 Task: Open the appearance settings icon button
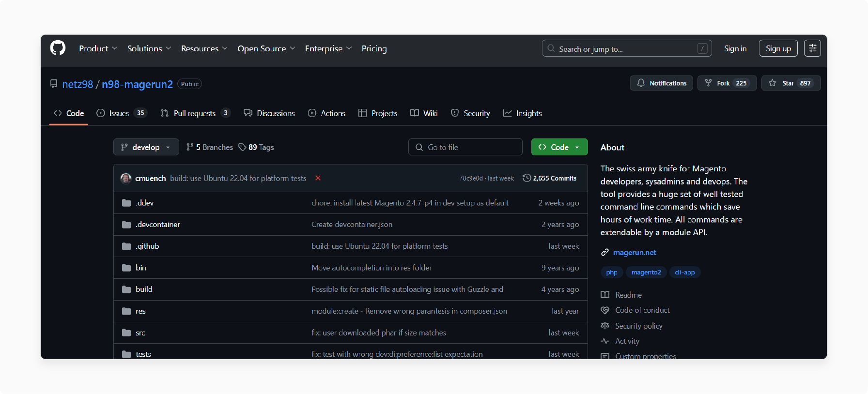812,48
